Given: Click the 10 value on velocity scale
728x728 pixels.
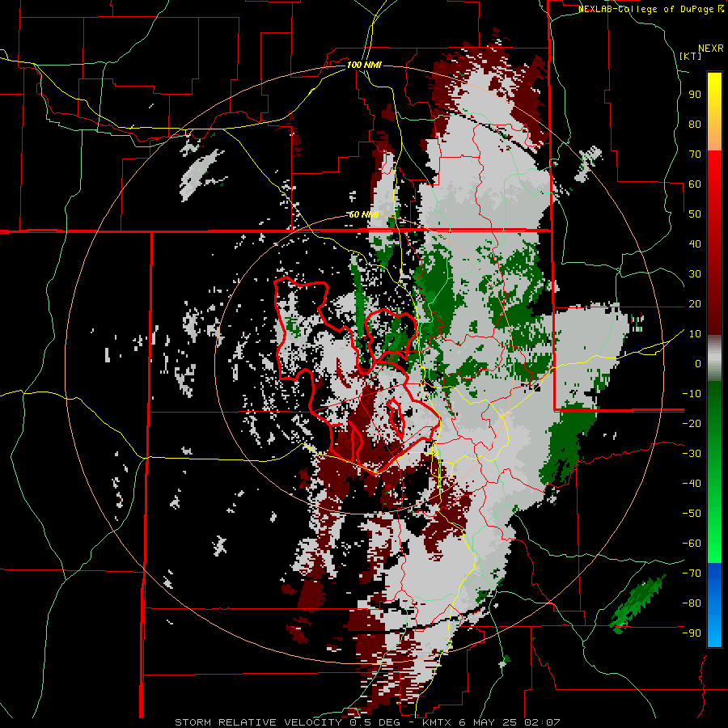Looking at the screenshot, I should pos(695,334).
